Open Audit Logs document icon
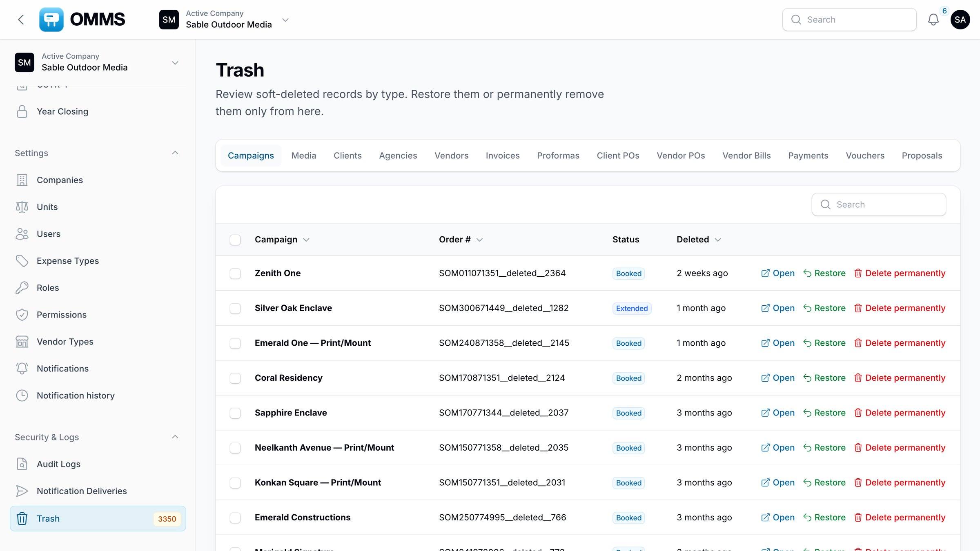The image size is (980, 551). (x=22, y=464)
